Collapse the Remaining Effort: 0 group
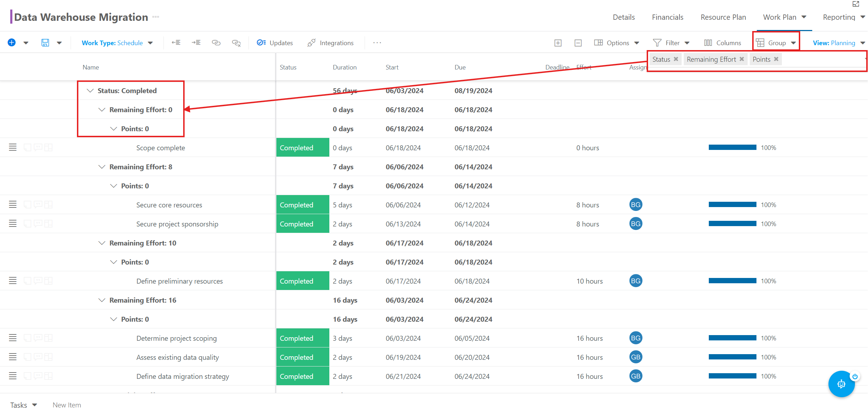Image resolution: width=868 pixels, height=412 pixels. [x=102, y=110]
